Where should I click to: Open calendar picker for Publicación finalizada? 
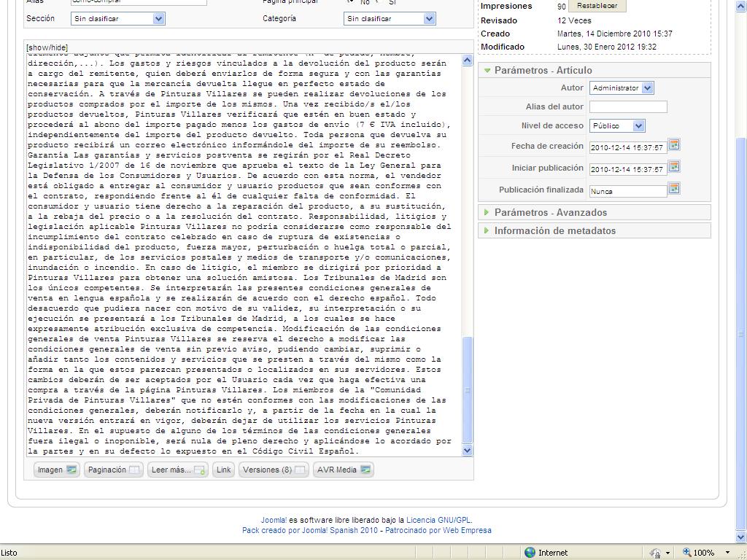coord(673,189)
